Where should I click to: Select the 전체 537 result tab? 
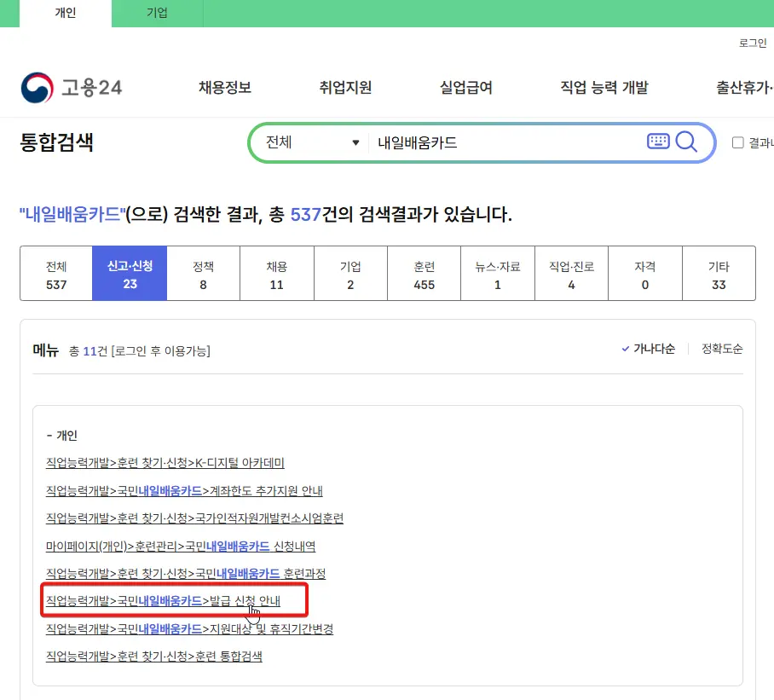(x=56, y=274)
